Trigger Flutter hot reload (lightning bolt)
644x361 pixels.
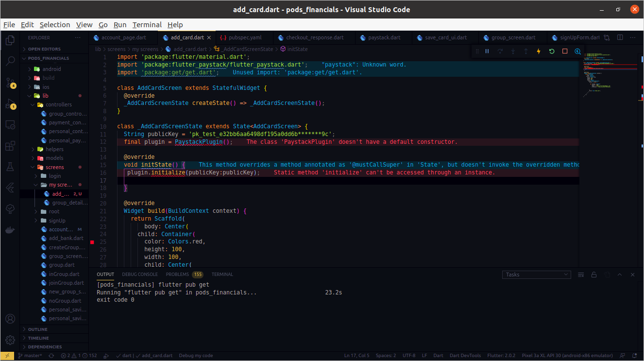[539, 51]
